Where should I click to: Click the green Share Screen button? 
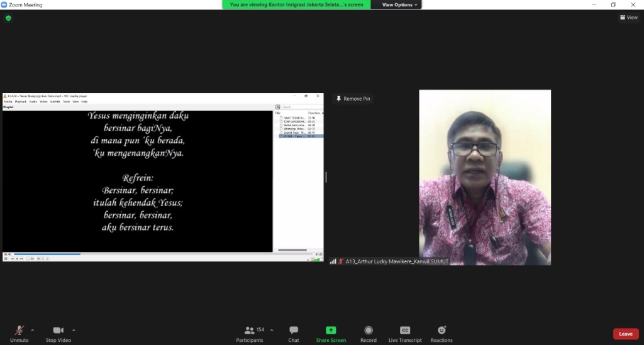pos(331,334)
